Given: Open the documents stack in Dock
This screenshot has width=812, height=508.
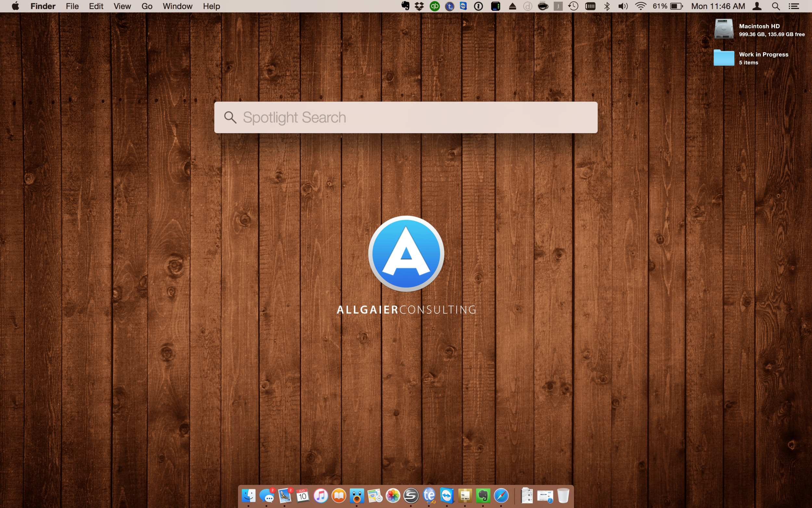Looking at the screenshot, I should point(527,495).
